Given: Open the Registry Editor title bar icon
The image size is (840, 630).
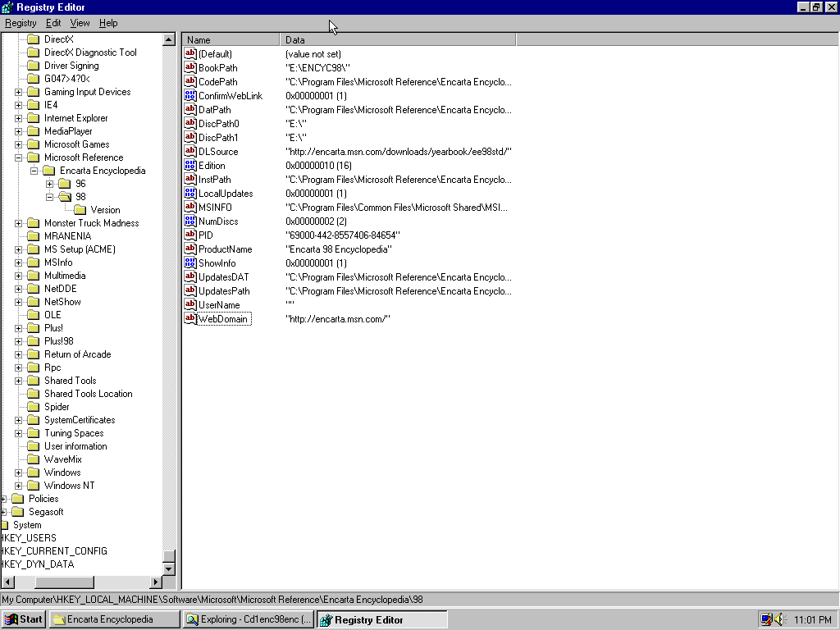Looking at the screenshot, I should (7, 7).
